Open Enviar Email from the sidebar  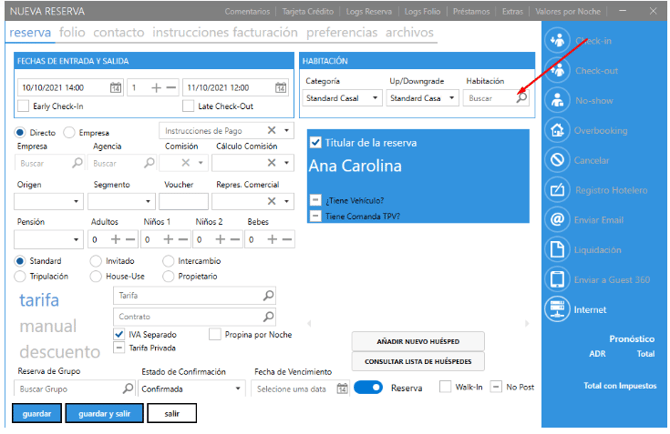tap(558, 220)
